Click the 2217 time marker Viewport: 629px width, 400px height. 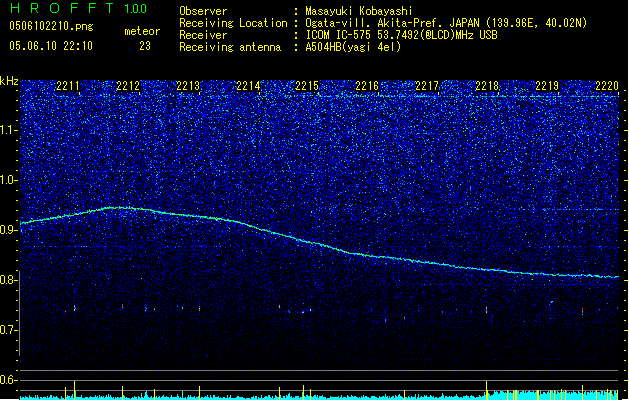point(427,86)
